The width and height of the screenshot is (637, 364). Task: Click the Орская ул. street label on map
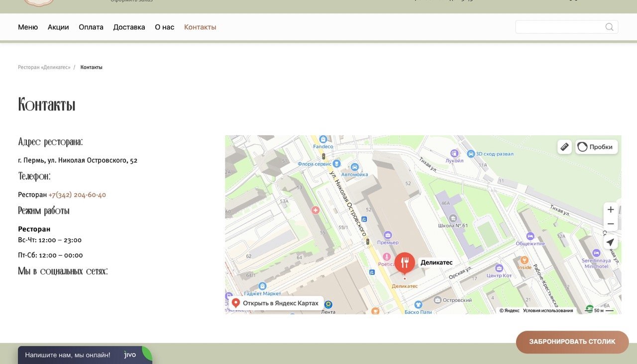(x=460, y=273)
